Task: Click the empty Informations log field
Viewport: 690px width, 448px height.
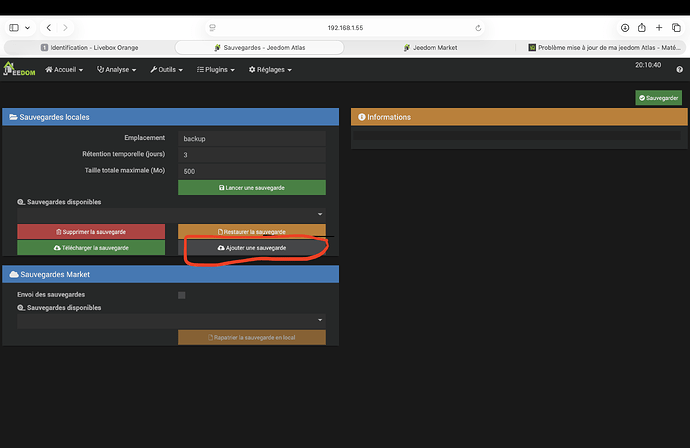Action: pos(517,136)
